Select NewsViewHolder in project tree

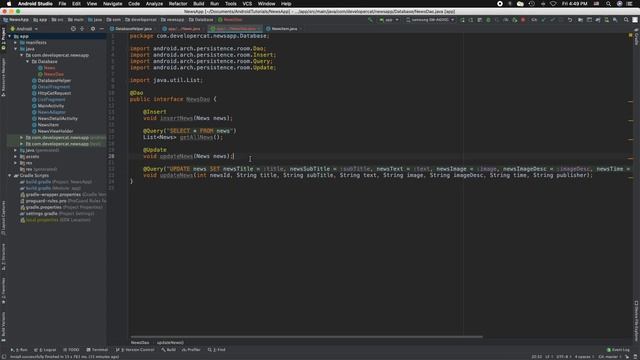pos(55,131)
